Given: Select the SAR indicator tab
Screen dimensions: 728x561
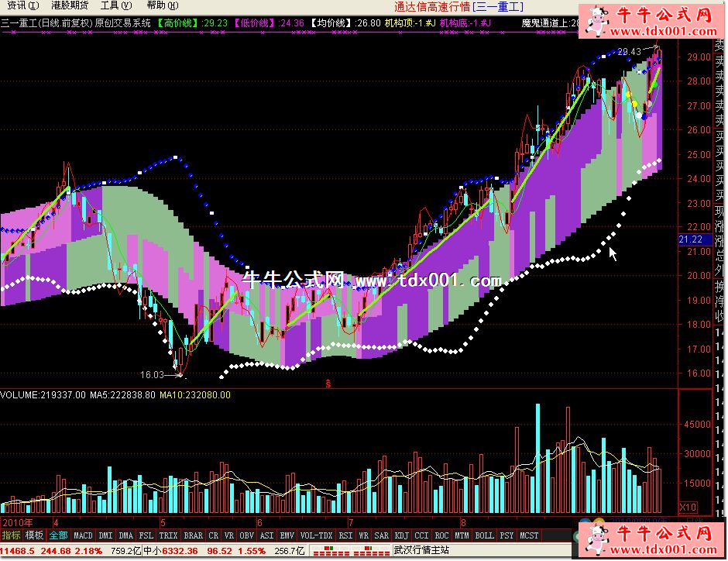Looking at the screenshot, I should click(x=381, y=535).
